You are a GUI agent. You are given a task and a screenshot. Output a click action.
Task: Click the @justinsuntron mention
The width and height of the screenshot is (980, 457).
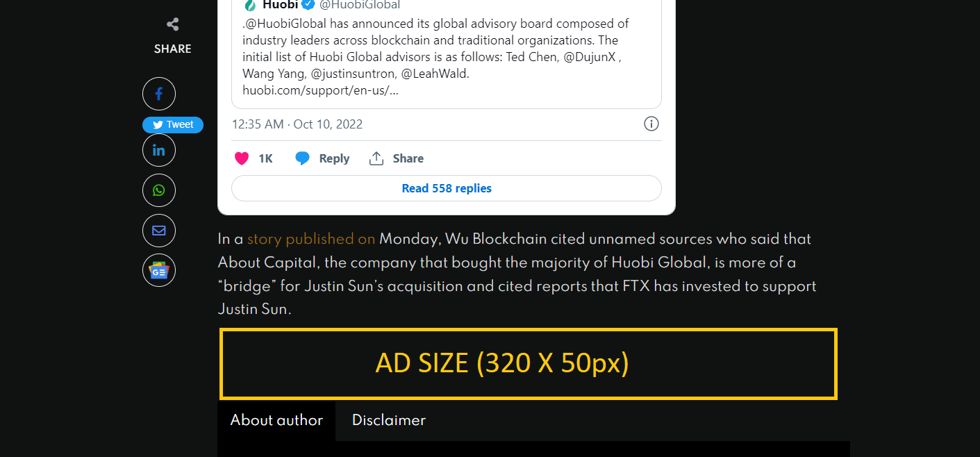[353, 74]
